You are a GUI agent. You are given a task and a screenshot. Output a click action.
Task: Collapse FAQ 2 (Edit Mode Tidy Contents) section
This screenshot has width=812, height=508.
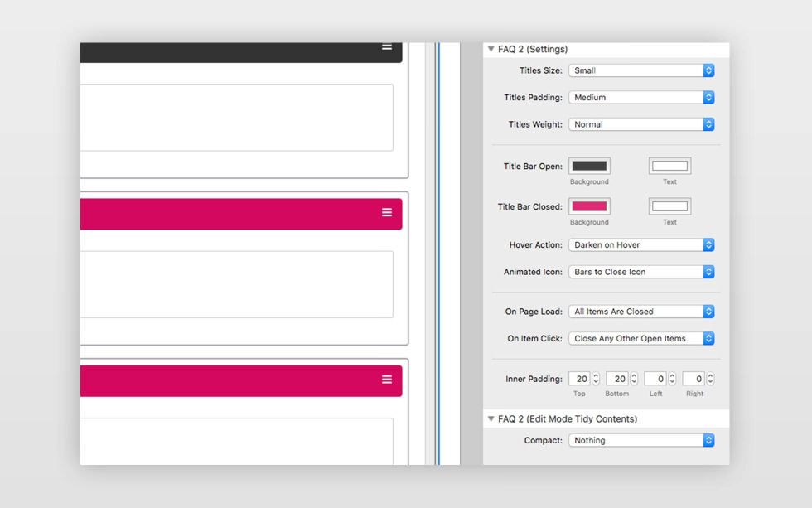tap(491, 419)
